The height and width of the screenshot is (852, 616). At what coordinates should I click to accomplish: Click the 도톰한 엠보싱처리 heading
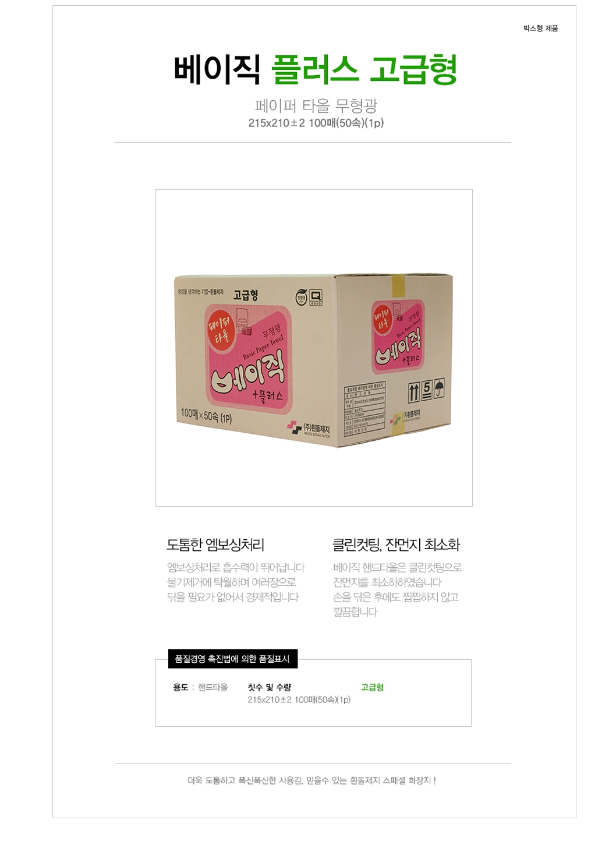(215, 545)
